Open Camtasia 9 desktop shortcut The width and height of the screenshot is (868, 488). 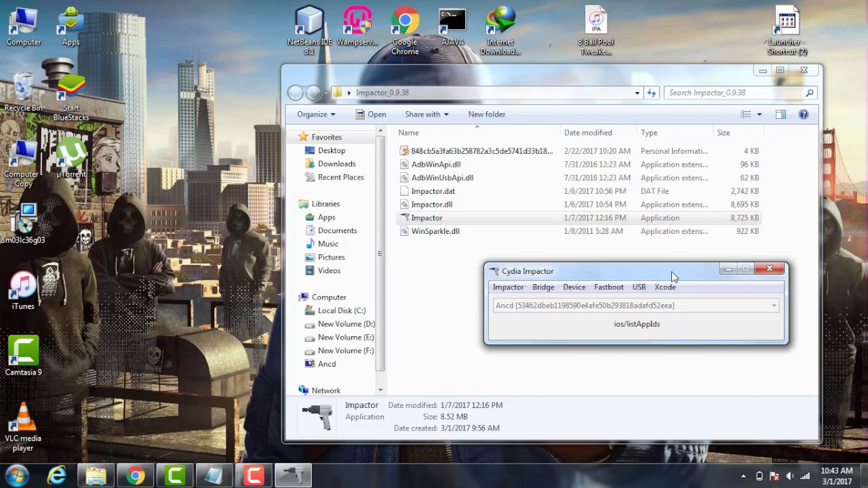23,357
